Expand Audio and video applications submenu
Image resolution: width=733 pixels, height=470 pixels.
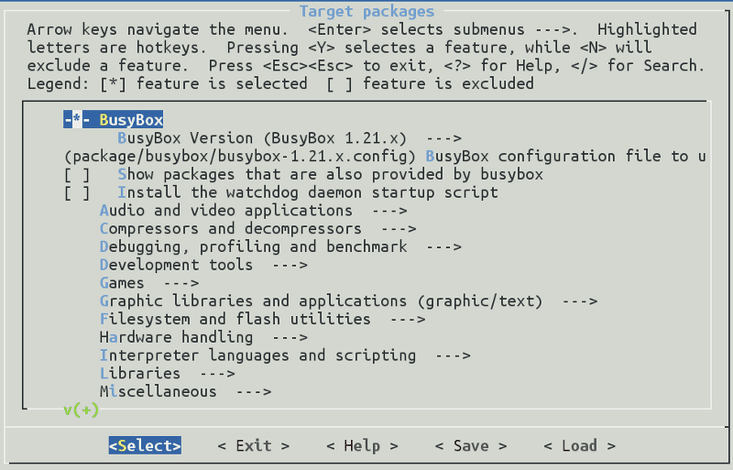click(x=253, y=210)
